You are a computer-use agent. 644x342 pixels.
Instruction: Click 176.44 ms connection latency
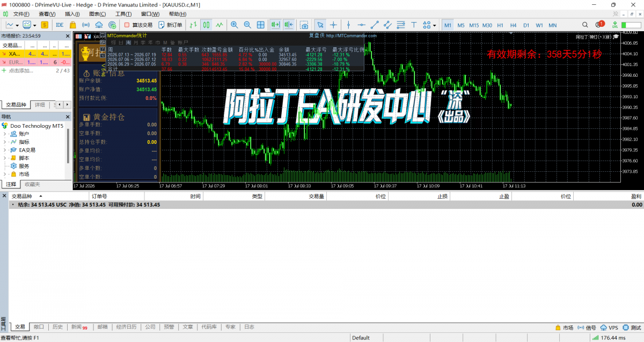pos(613,338)
